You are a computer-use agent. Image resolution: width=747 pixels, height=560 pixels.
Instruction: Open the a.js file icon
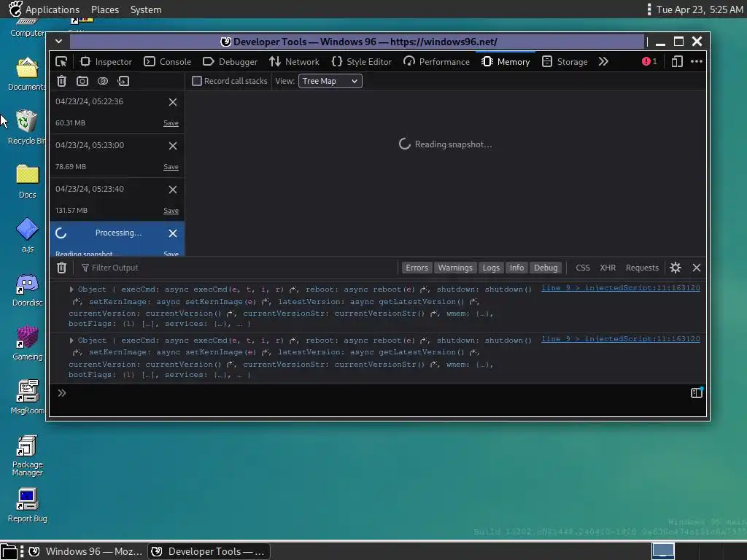tap(27, 236)
